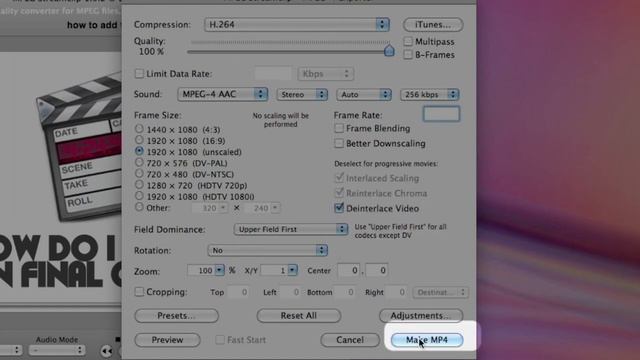Viewport: 640px width, 360px height.
Task: Adjust the Quality slider handle
Action: (389, 51)
